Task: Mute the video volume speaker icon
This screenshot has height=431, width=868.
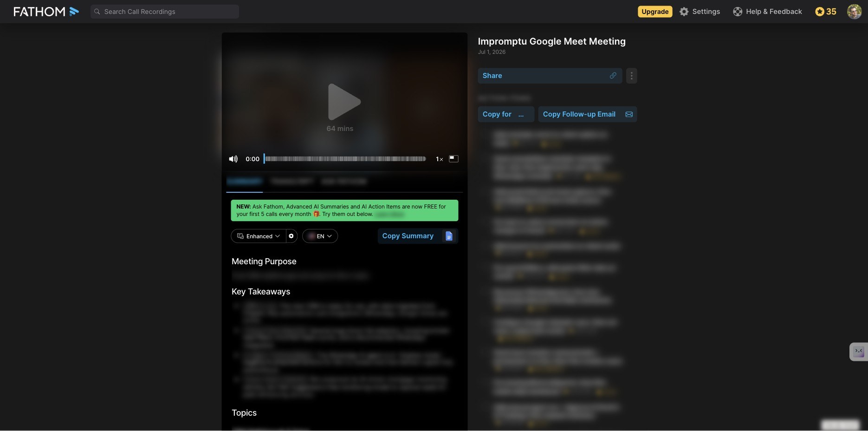Action: 233,159
